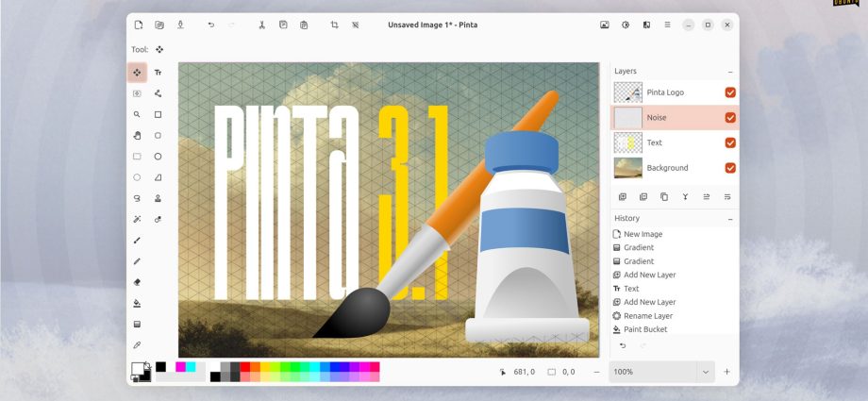Select the Color Picker eyedropper tool

(137, 345)
